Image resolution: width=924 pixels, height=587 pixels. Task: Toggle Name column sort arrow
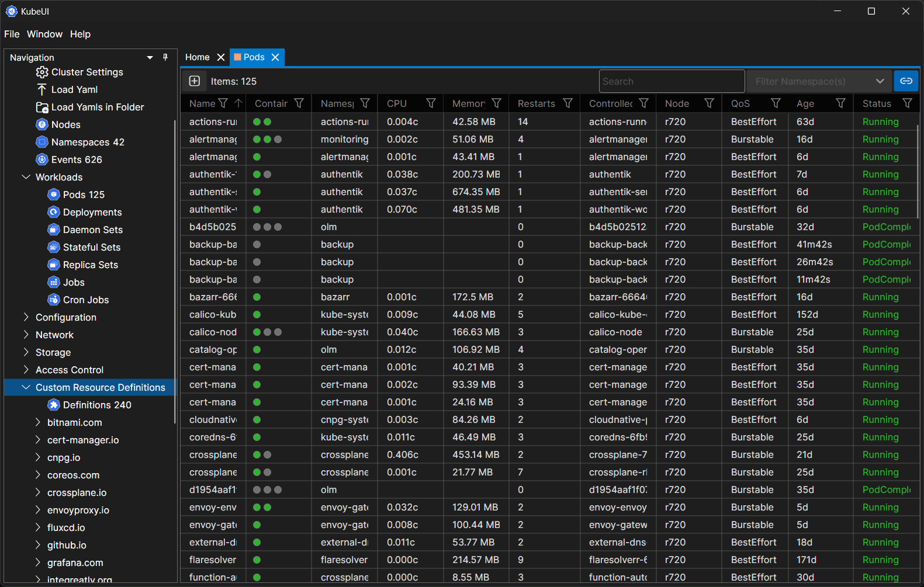238,103
